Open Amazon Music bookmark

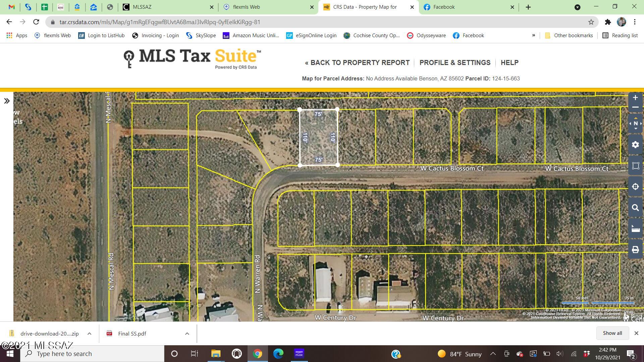tap(251, 36)
